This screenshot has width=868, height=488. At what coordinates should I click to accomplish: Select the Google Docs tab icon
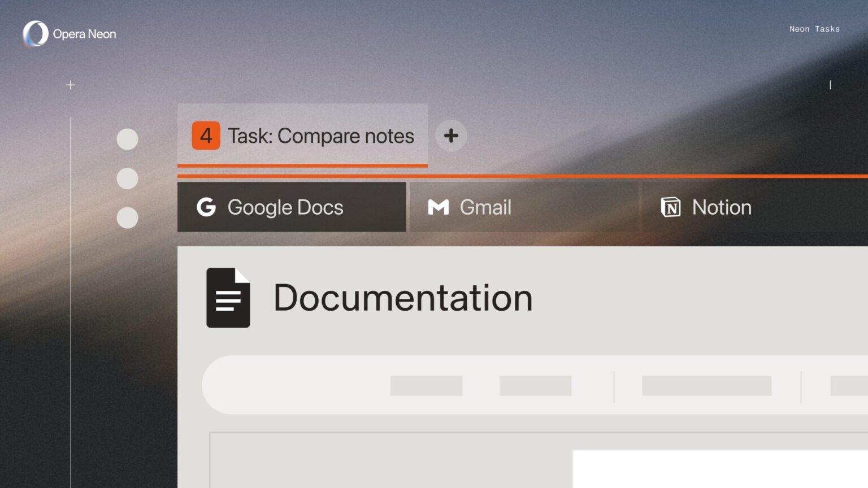point(207,207)
